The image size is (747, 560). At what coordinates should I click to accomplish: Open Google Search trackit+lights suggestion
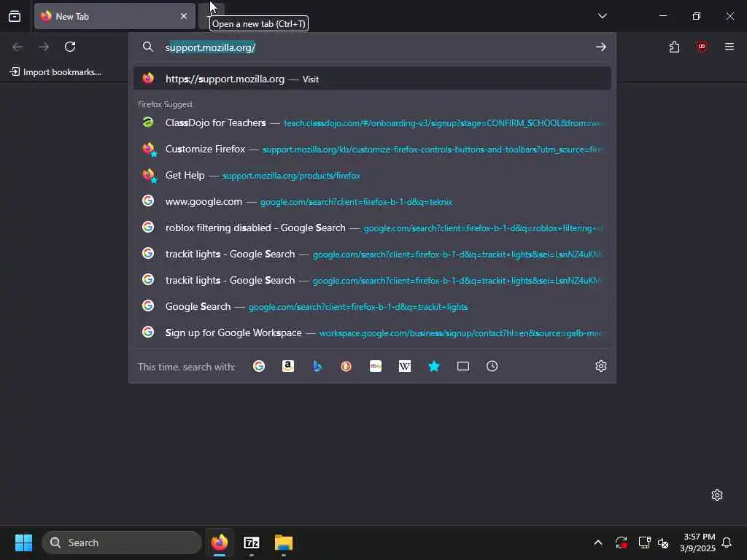(x=372, y=307)
